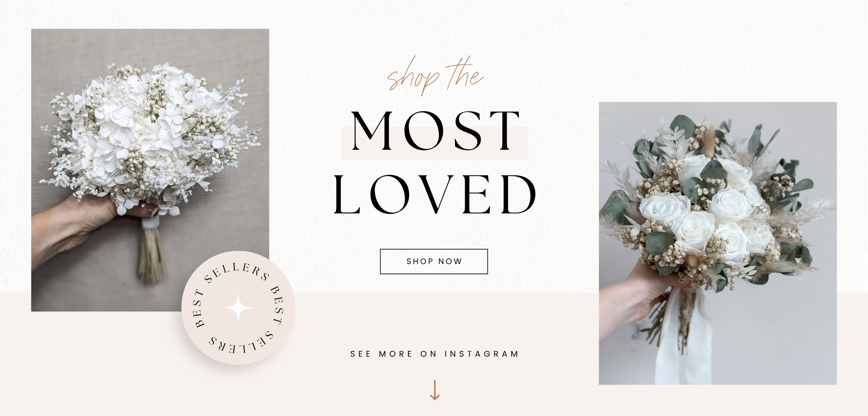
Task: Click the LOVED heading word
Action: [x=435, y=194]
